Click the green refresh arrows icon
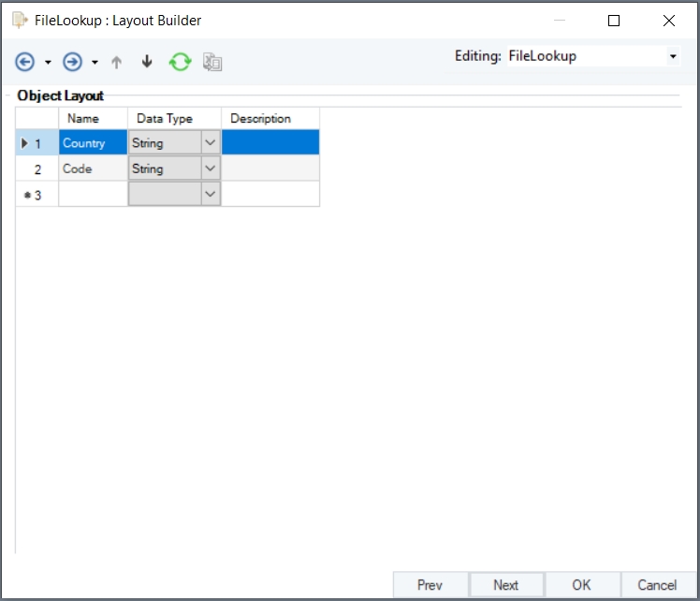 tap(180, 62)
